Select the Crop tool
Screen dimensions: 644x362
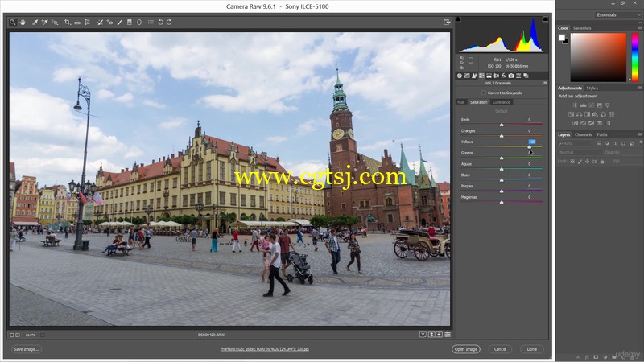[x=67, y=23]
